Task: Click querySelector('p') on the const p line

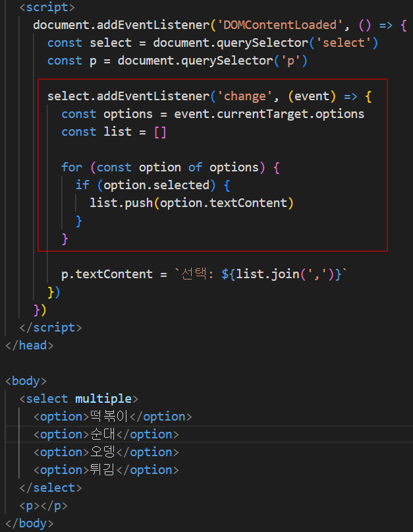Action: (x=244, y=61)
